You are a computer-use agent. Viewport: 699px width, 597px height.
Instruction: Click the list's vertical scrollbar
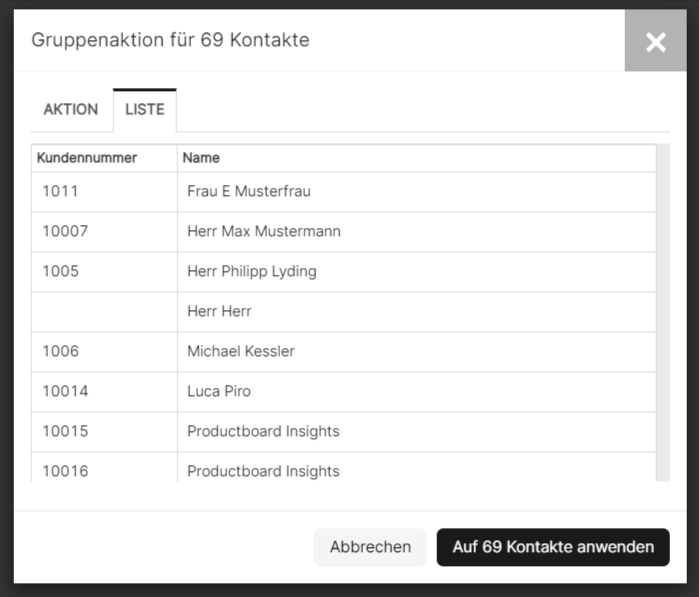click(663, 312)
